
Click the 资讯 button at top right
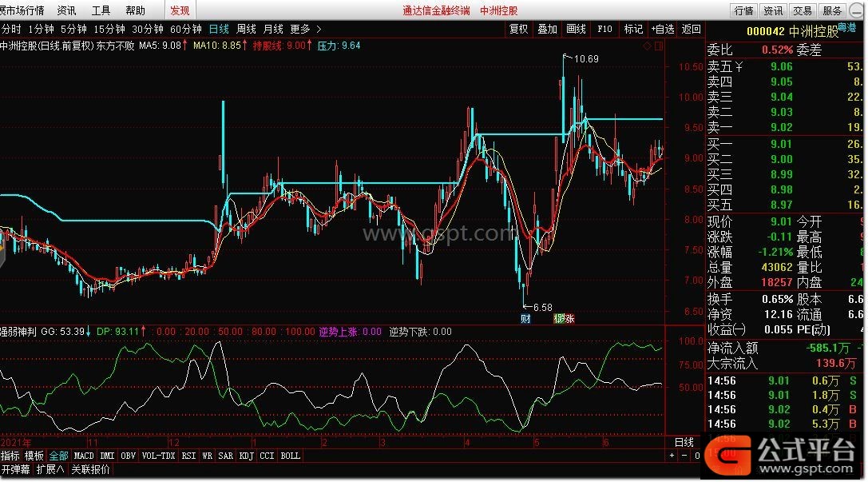[x=773, y=10]
